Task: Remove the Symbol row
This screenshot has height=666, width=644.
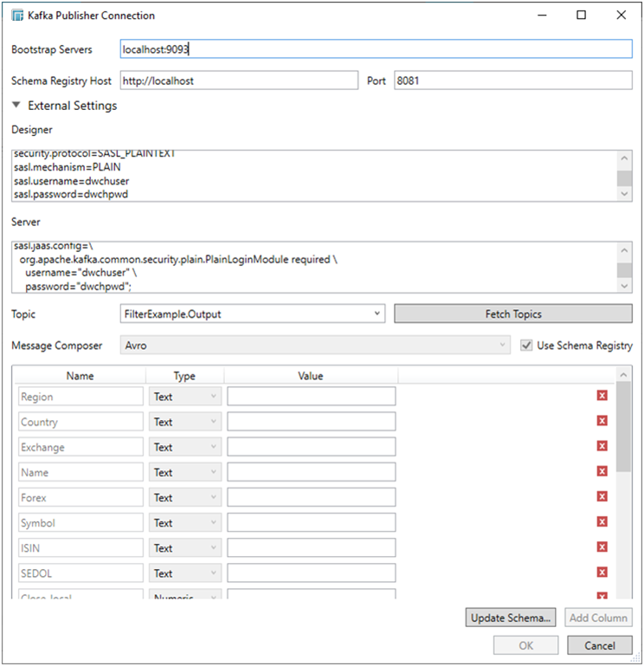Action: [602, 521]
